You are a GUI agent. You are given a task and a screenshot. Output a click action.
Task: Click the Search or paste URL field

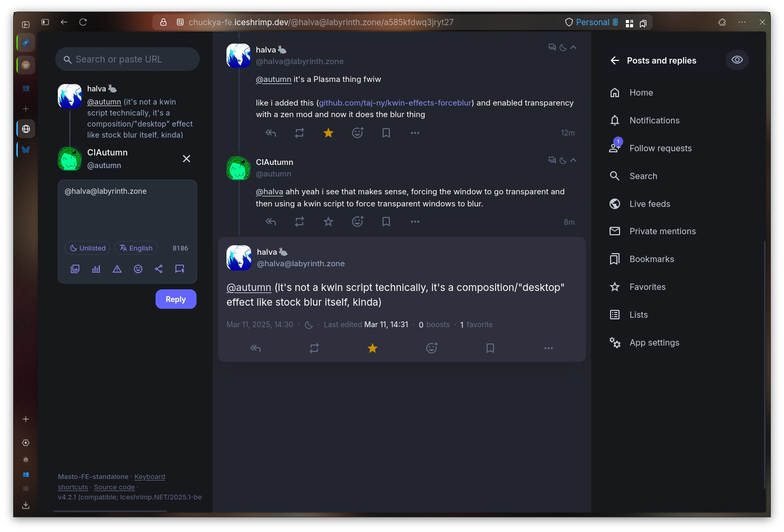pyautogui.click(x=127, y=59)
